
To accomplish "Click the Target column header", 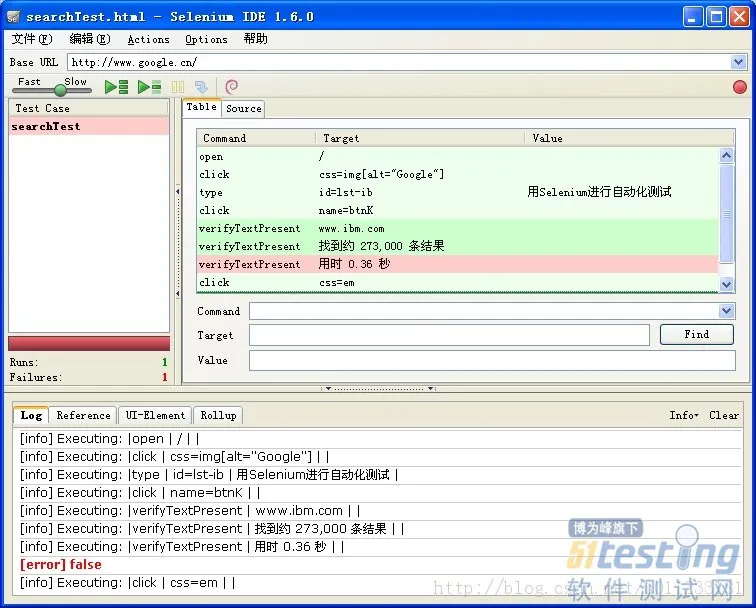I will coord(419,138).
